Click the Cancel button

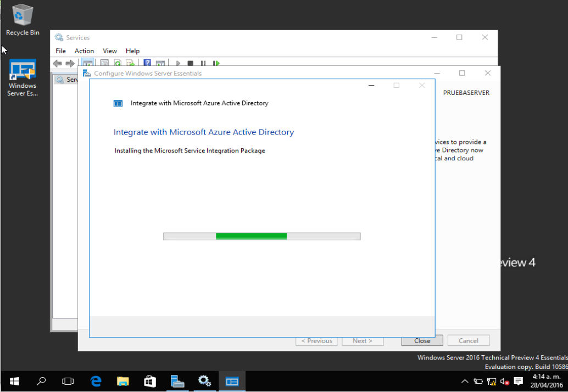pos(468,340)
